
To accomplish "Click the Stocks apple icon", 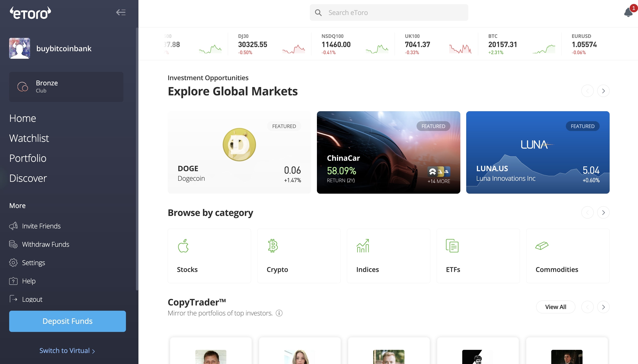I will [183, 246].
